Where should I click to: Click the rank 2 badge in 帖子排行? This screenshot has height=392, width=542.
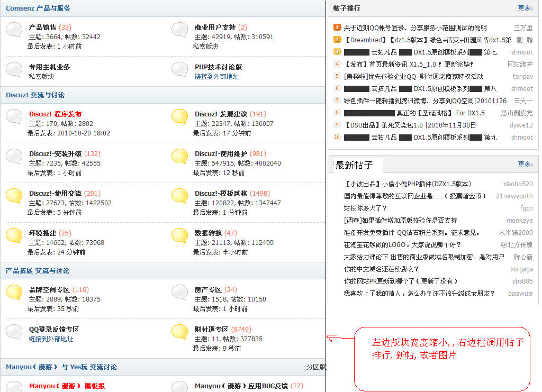(x=337, y=40)
